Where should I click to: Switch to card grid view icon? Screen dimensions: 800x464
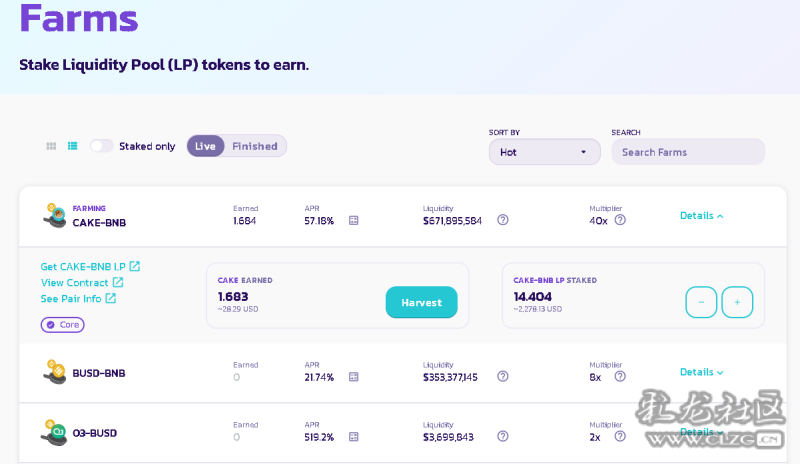point(51,146)
